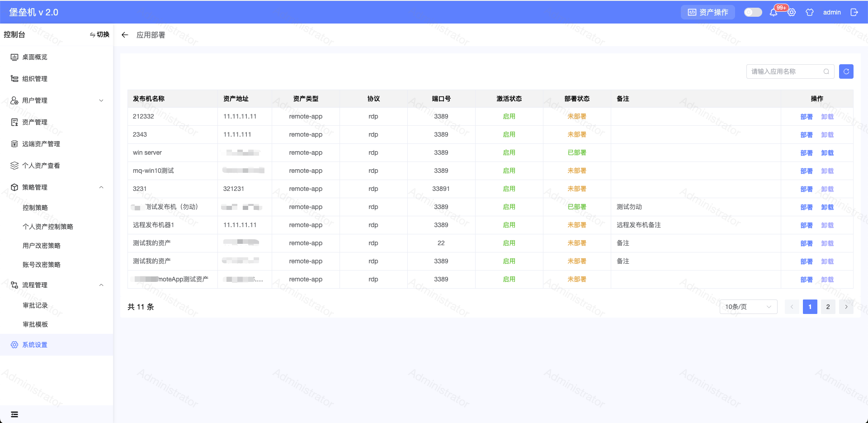Click the 策略管理 cube icon

coord(14,187)
